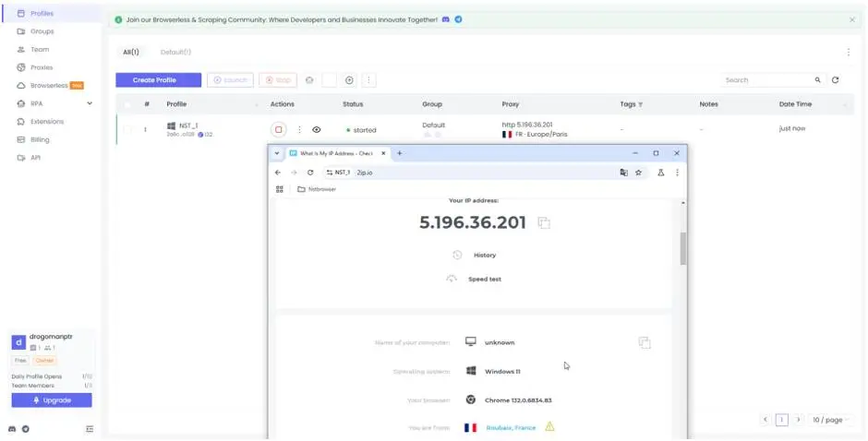Viewport: 868px width, 441px height.
Task: Refresh the profile list
Action: click(836, 80)
